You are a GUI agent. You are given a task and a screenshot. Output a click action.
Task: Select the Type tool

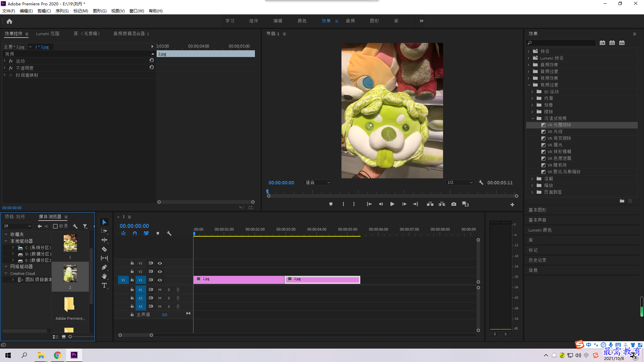click(104, 285)
